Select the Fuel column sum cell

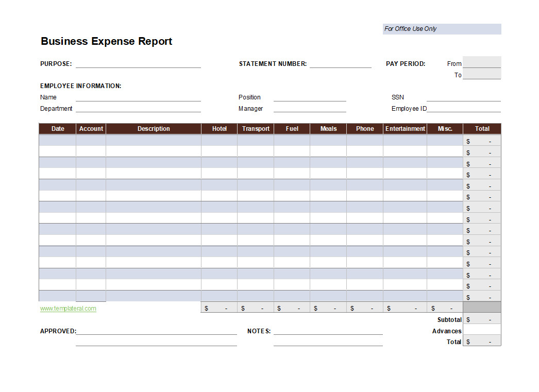292,308
